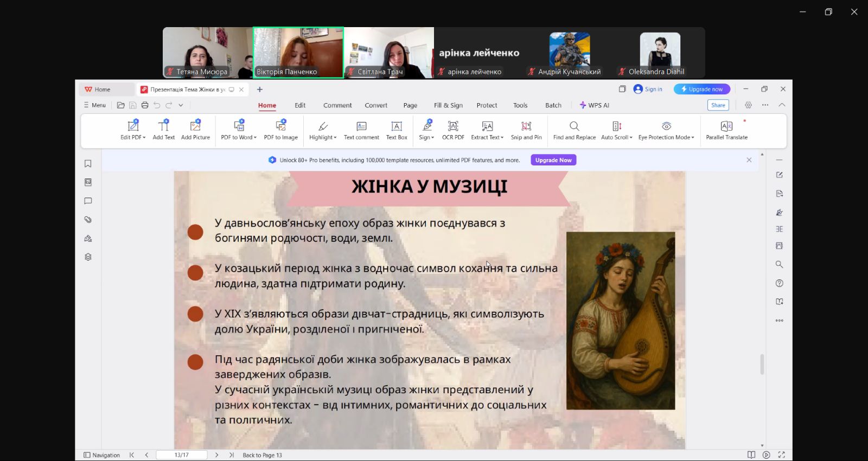Expand the Highlight dropdown arrow

click(x=335, y=138)
